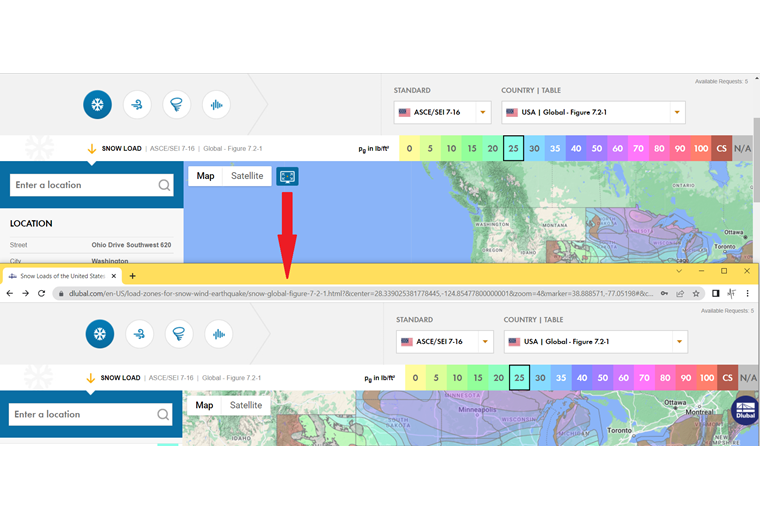Click extension icon beside side panel
The width and height of the screenshot is (760, 519).
click(x=731, y=293)
